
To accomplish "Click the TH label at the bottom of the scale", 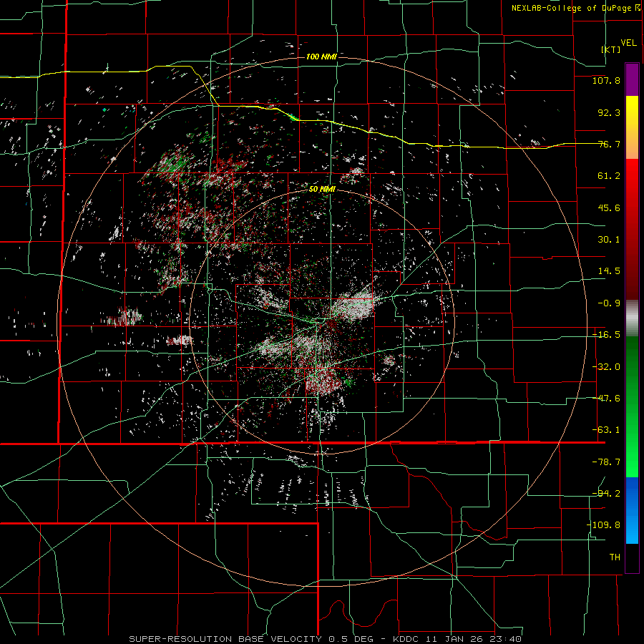I will (615, 557).
